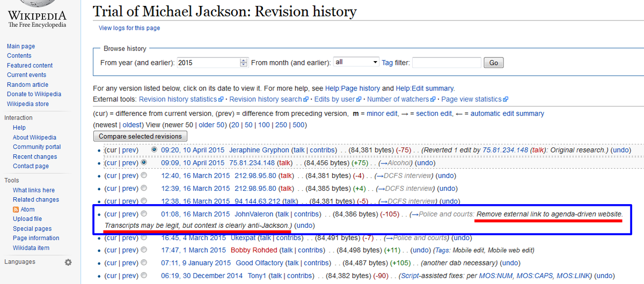Select radio button for 12:39, 16 March 2015 revision
644x284 pixels.
(x=144, y=189)
